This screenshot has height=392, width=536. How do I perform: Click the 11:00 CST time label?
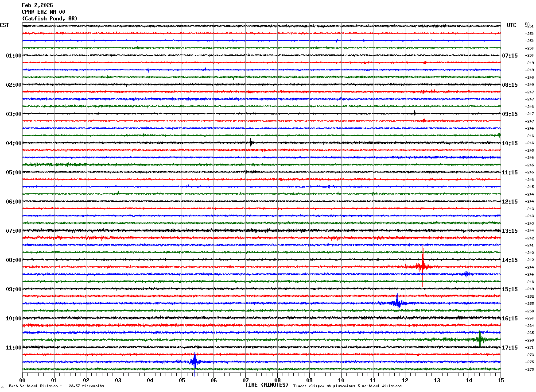click(14, 348)
